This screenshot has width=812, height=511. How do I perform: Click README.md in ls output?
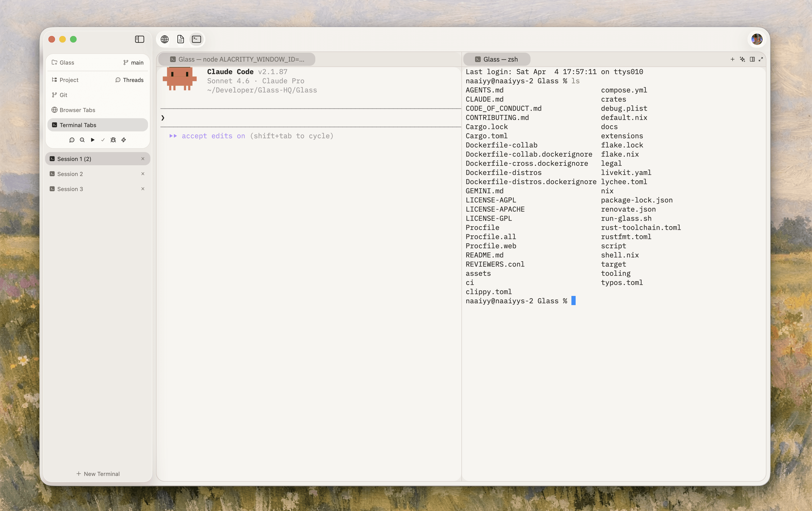(x=484, y=255)
